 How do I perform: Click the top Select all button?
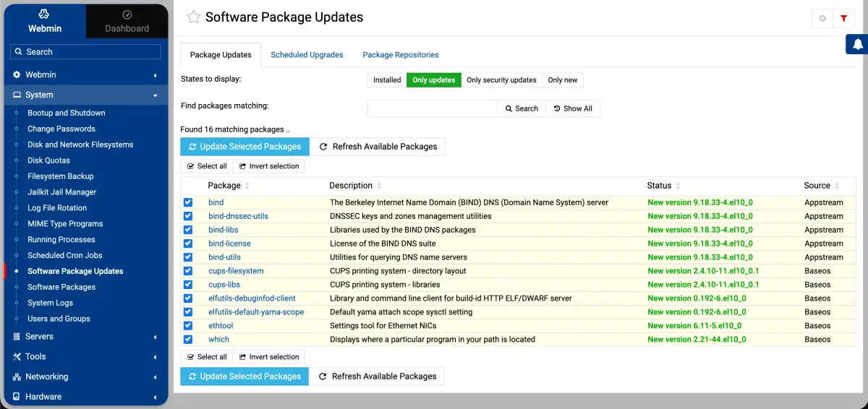coord(207,166)
